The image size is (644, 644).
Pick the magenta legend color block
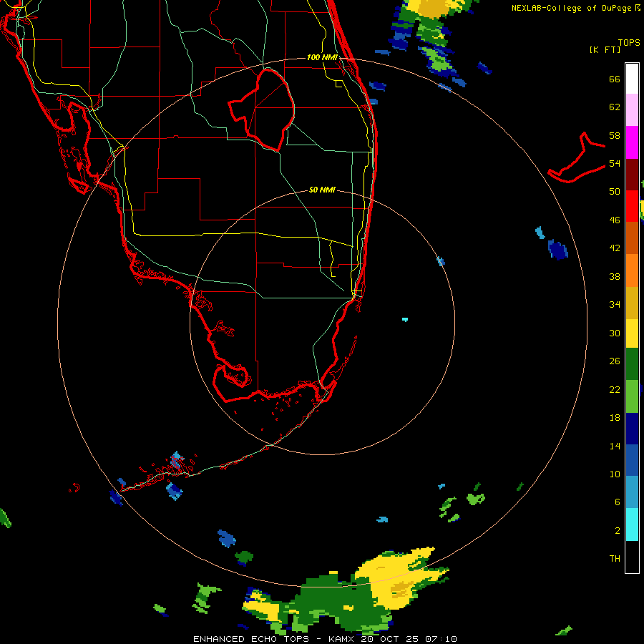[632, 142]
